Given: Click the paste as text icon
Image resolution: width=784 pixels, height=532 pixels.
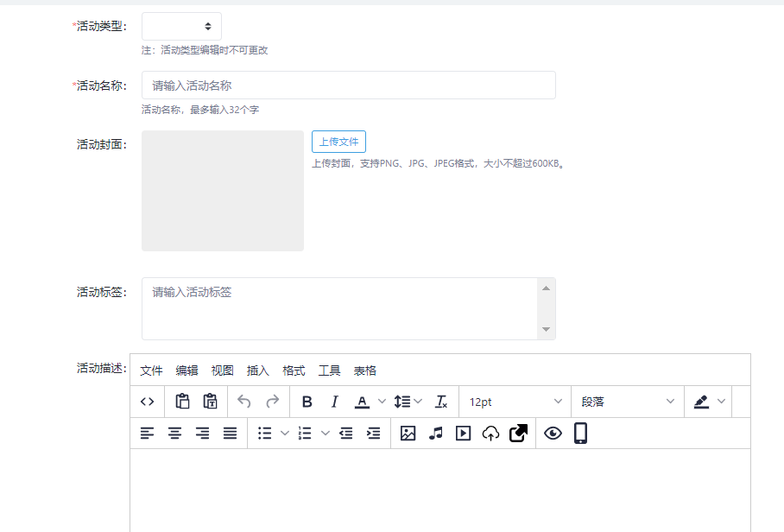Looking at the screenshot, I should click(210, 402).
